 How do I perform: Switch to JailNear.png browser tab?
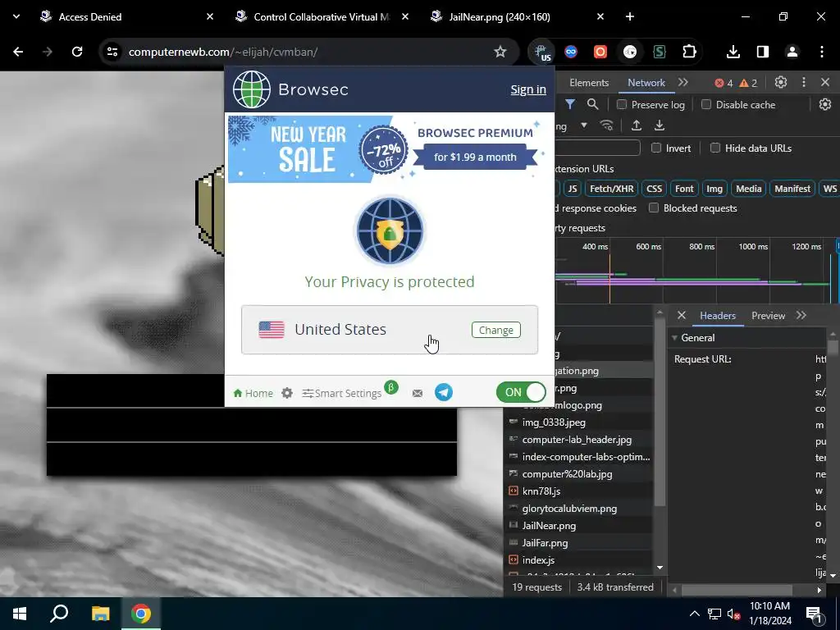click(517, 17)
